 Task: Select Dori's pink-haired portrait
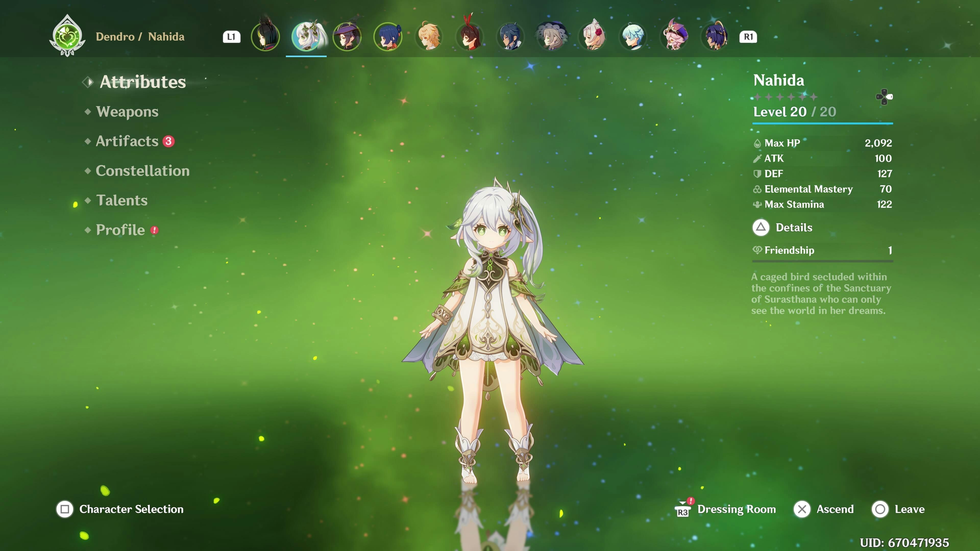point(674,37)
